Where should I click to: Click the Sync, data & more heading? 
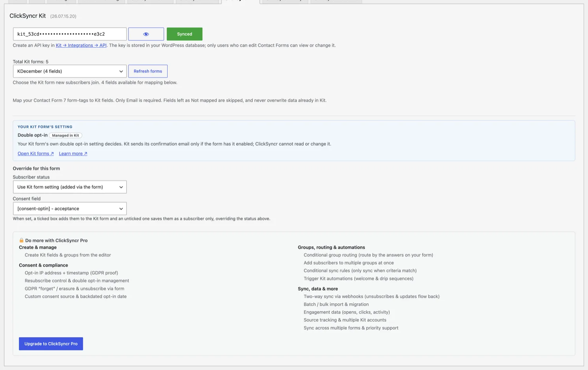pos(318,289)
